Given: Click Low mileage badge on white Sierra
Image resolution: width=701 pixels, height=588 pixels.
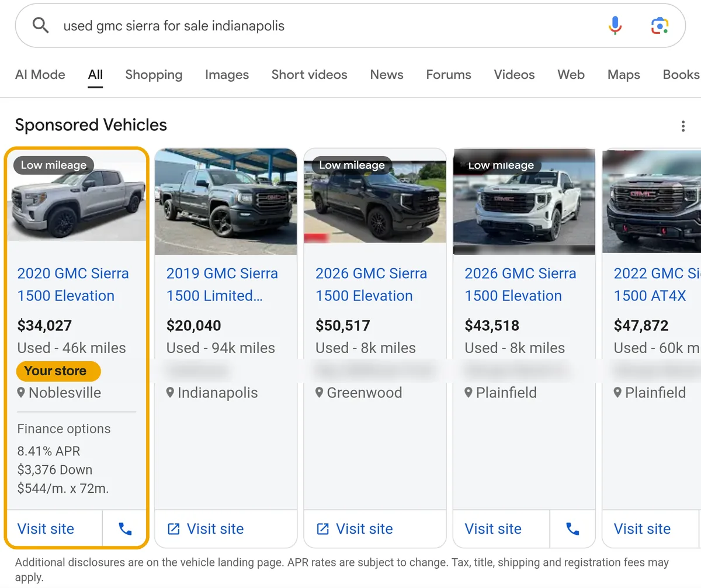Looking at the screenshot, I should [x=501, y=165].
